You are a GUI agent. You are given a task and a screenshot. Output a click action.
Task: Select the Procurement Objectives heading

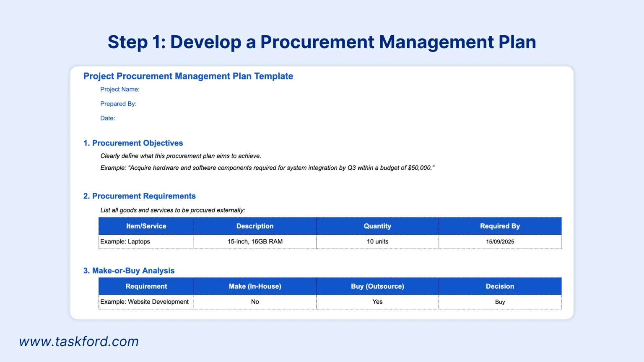click(x=133, y=143)
